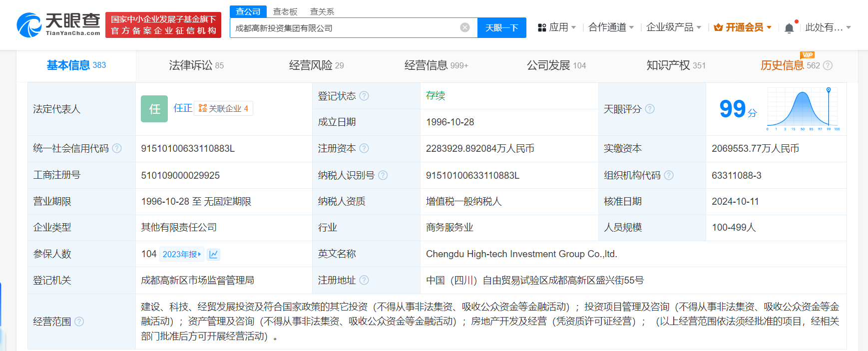
Task: Select the 知识产权 tab
Action: coord(676,65)
